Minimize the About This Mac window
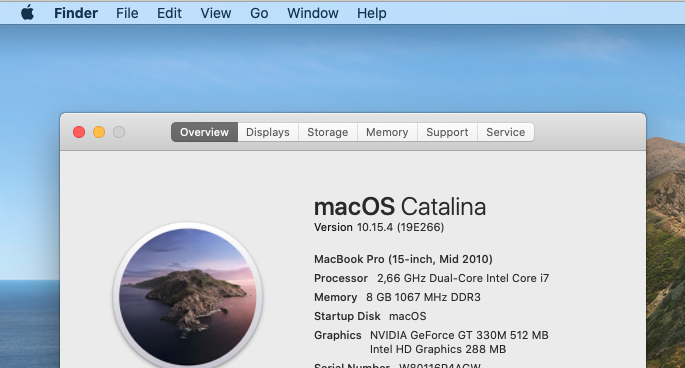The height and width of the screenshot is (368, 685). 99,132
